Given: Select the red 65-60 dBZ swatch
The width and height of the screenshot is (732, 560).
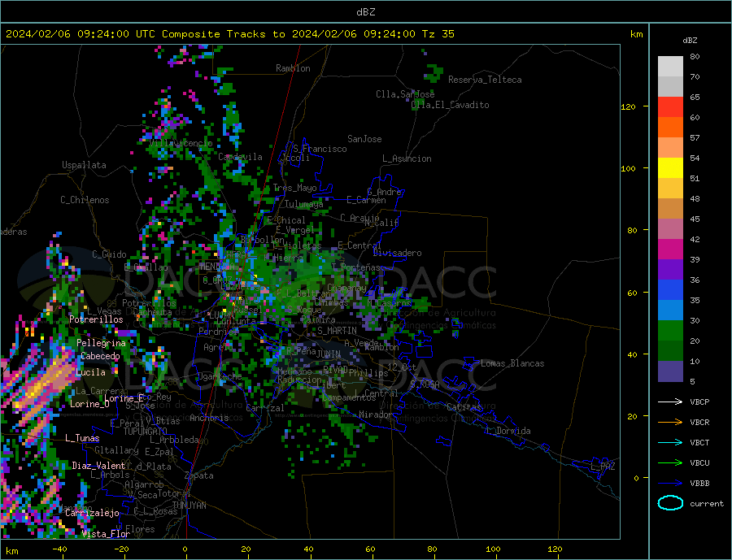Looking at the screenshot, I should coord(670,106).
